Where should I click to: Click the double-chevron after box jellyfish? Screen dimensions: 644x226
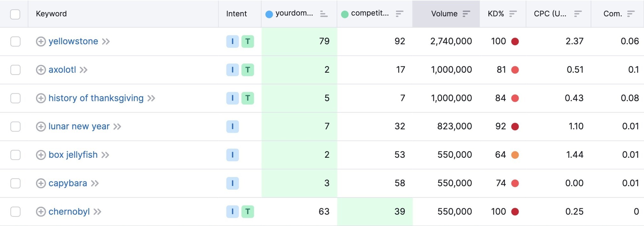pos(105,155)
